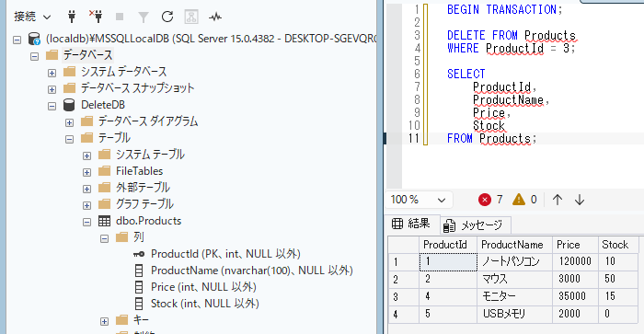Viewport: 644px width, 334px height.
Task: Expand グラフ テーブル node
Action: [86, 205]
